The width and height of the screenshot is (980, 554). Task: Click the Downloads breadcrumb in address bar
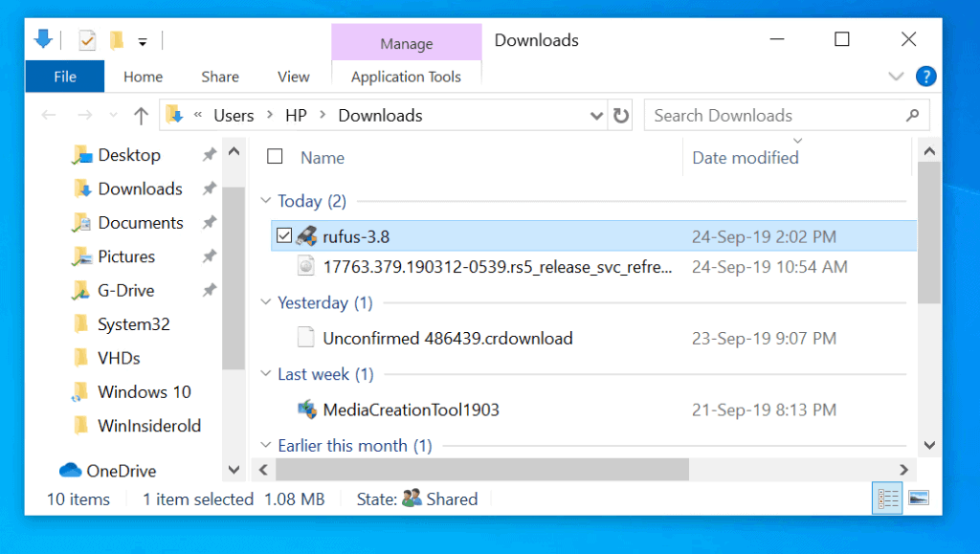click(x=380, y=116)
